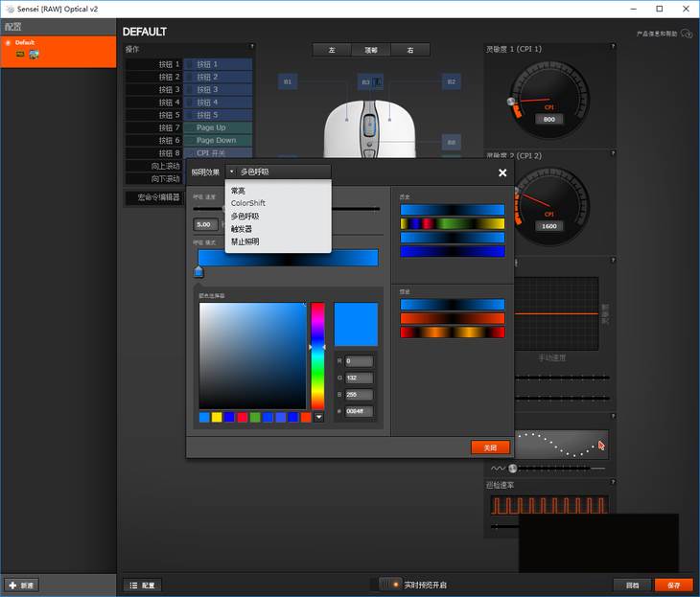Click the orange 保存 save button

pyautogui.click(x=673, y=585)
